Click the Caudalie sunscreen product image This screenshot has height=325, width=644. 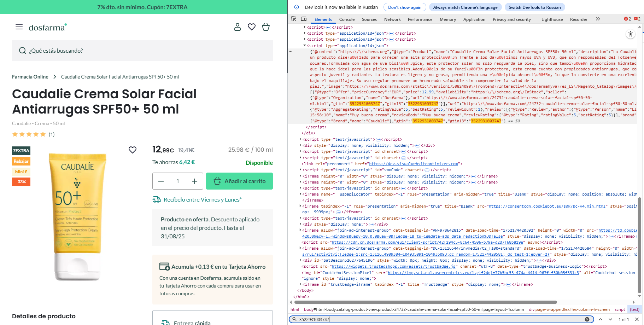click(77, 217)
